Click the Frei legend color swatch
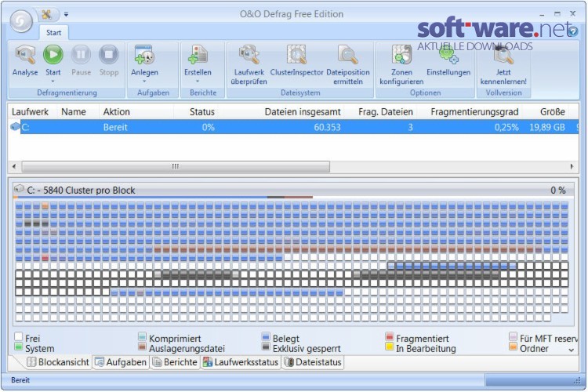588x392 pixels. pos(18,336)
